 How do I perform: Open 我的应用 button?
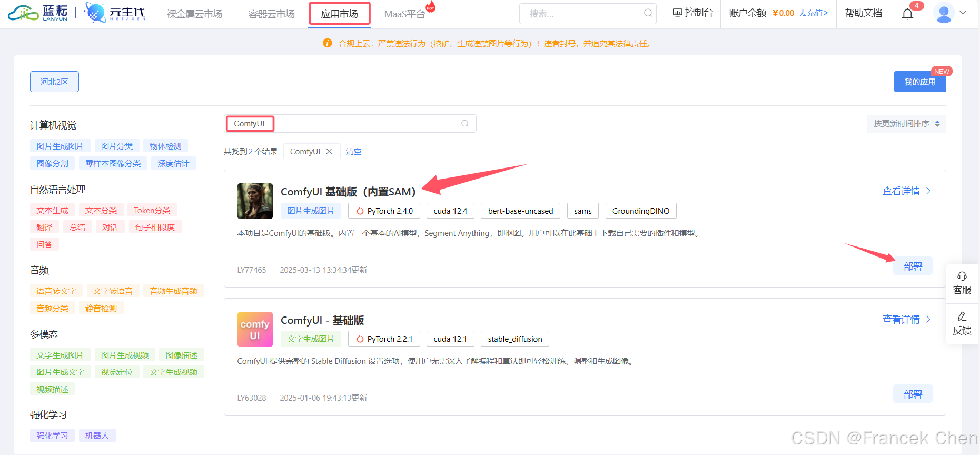click(x=920, y=82)
